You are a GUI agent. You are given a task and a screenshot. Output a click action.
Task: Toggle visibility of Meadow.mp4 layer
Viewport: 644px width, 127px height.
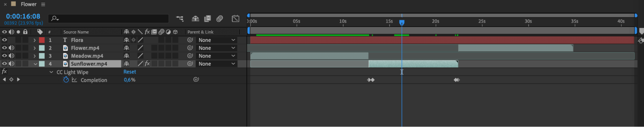tap(5, 56)
